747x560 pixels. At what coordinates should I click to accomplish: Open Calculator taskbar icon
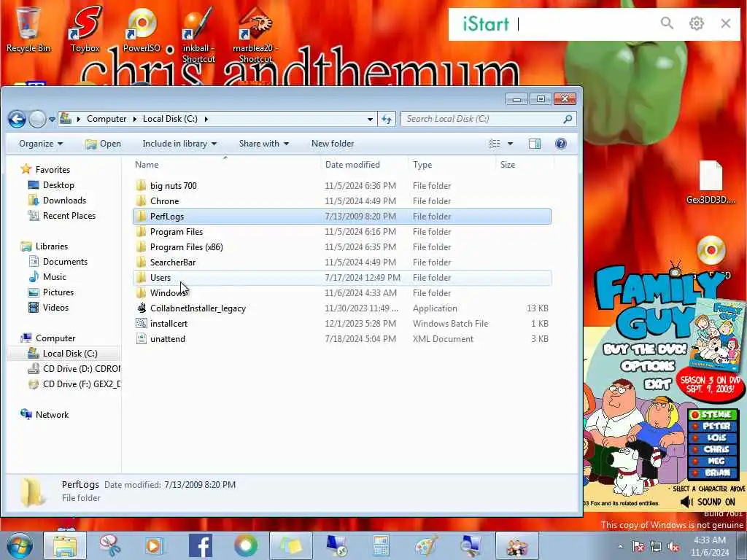click(x=381, y=545)
